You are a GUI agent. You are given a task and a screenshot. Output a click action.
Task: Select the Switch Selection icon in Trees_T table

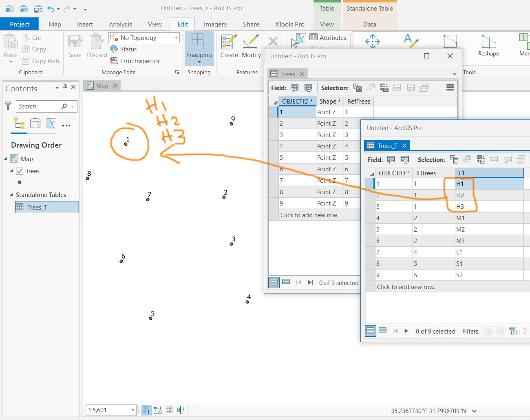pyautogui.click(x=481, y=159)
